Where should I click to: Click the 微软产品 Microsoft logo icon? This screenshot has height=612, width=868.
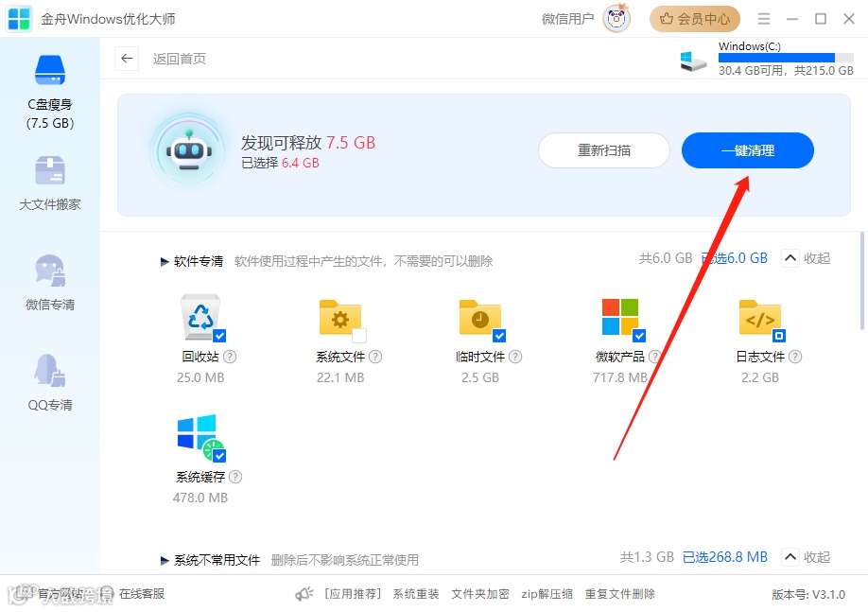620,317
